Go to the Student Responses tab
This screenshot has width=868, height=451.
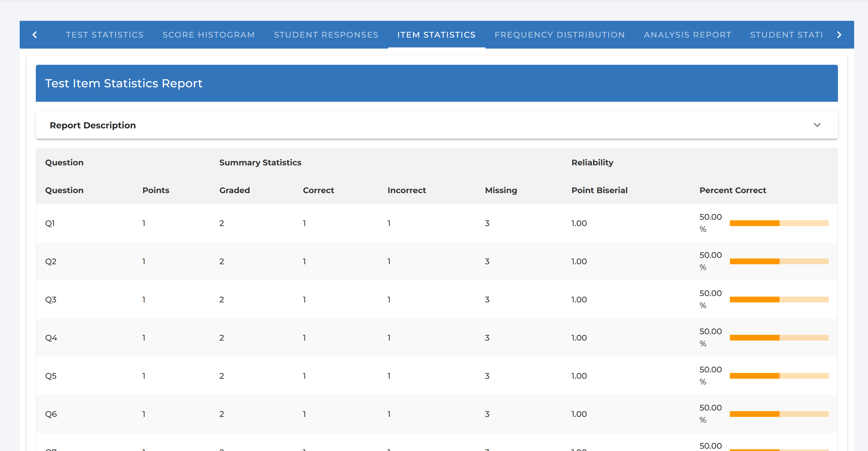pos(326,35)
